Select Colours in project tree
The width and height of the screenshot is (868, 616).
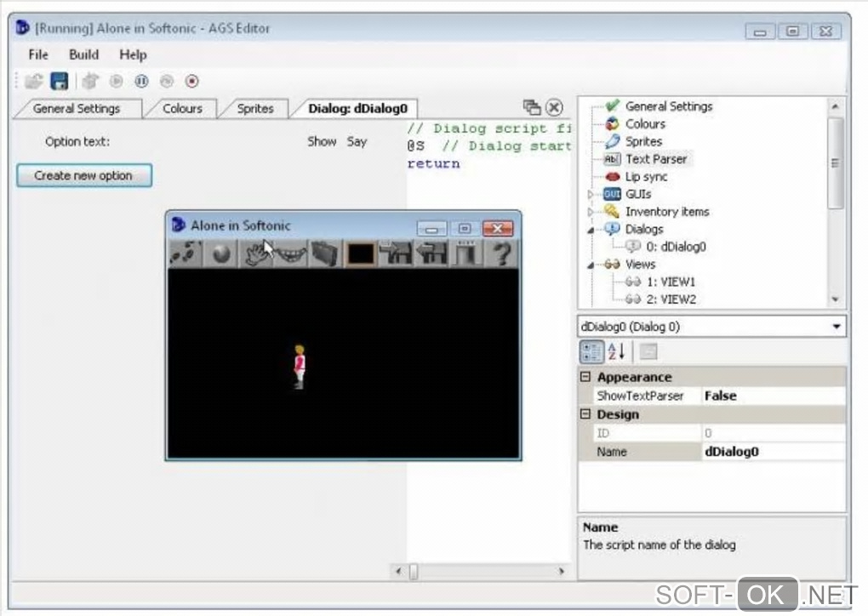pyautogui.click(x=645, y=124)
